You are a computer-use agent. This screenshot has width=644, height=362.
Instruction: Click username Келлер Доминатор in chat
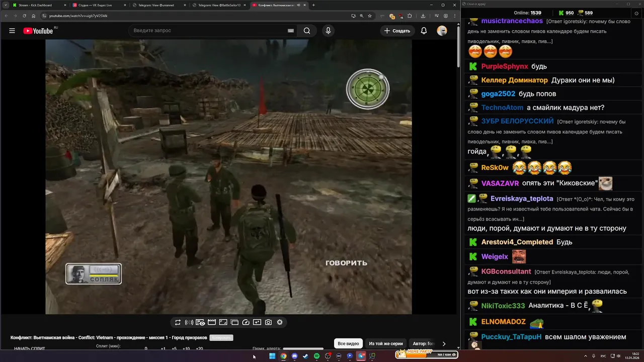(x=514, y=80)
